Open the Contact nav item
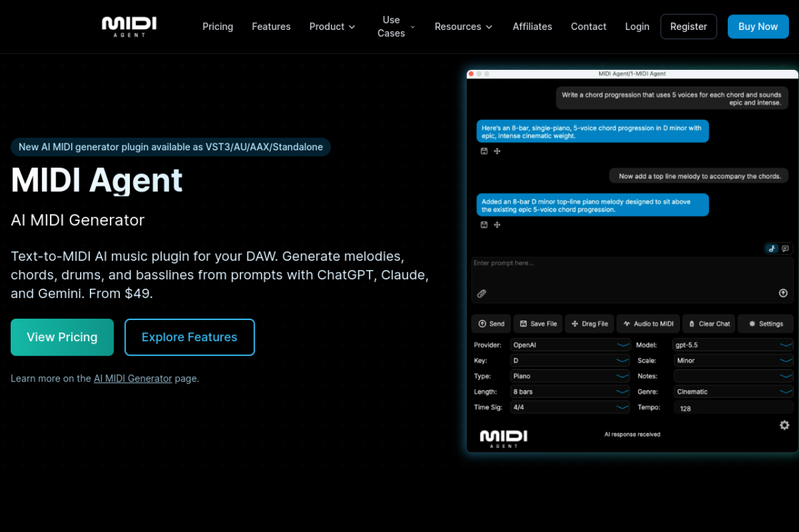This screenshot has width=799, height=532. coord(589,27)
